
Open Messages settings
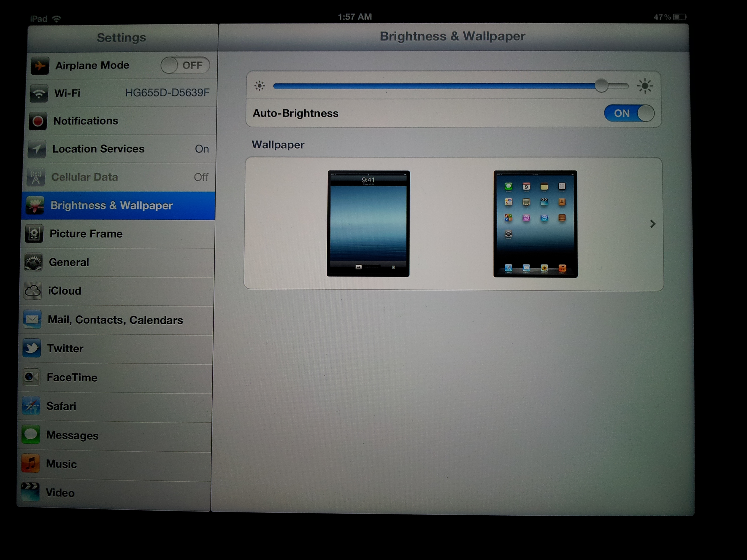114,436
